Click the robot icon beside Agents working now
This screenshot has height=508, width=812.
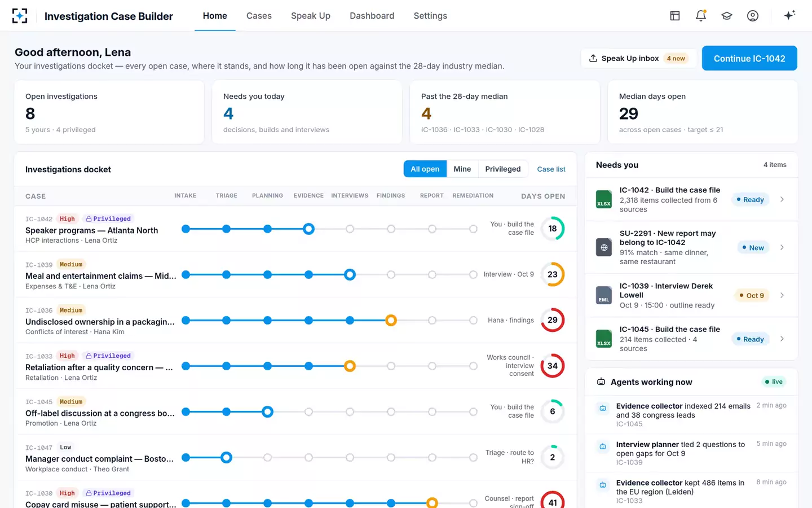click(x=601, y=382)
